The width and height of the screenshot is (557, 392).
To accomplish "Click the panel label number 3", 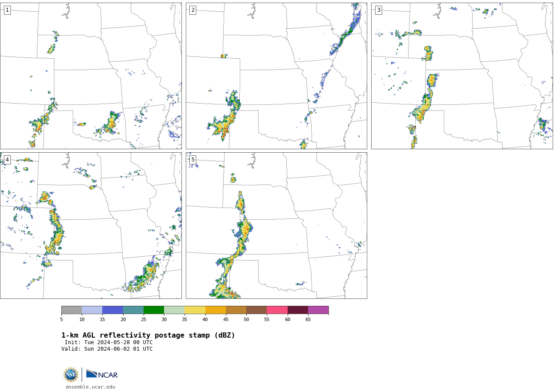I will click(379, 10).
